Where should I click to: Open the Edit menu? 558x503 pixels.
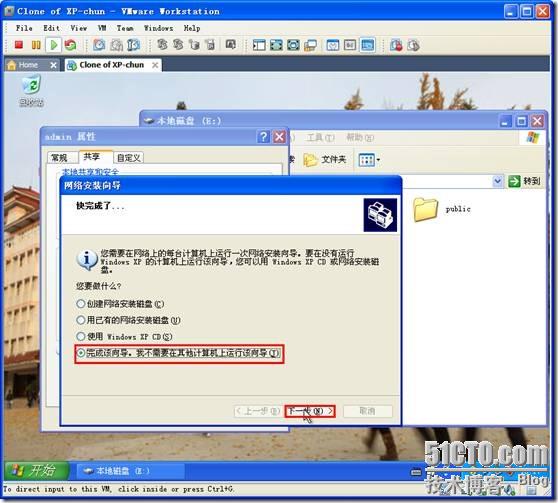coord(52,28)
